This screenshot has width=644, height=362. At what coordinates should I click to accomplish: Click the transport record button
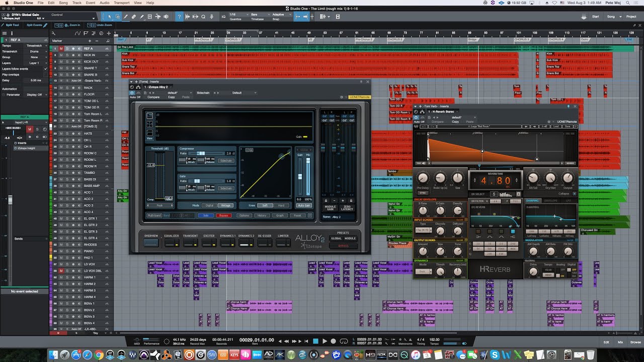(334, 341)
